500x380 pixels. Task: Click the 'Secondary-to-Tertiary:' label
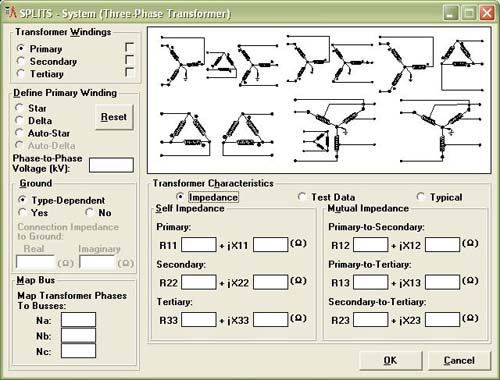[x=377, y=302]
